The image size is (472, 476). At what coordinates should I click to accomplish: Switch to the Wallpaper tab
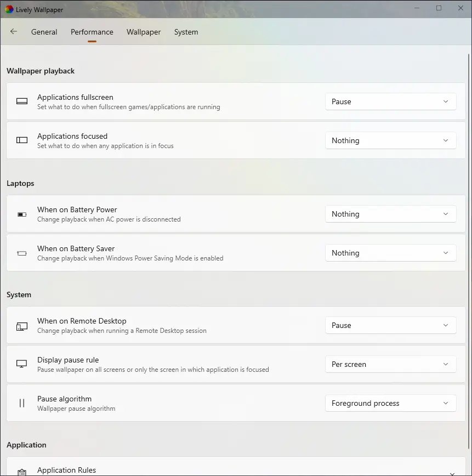coord(143,32)
